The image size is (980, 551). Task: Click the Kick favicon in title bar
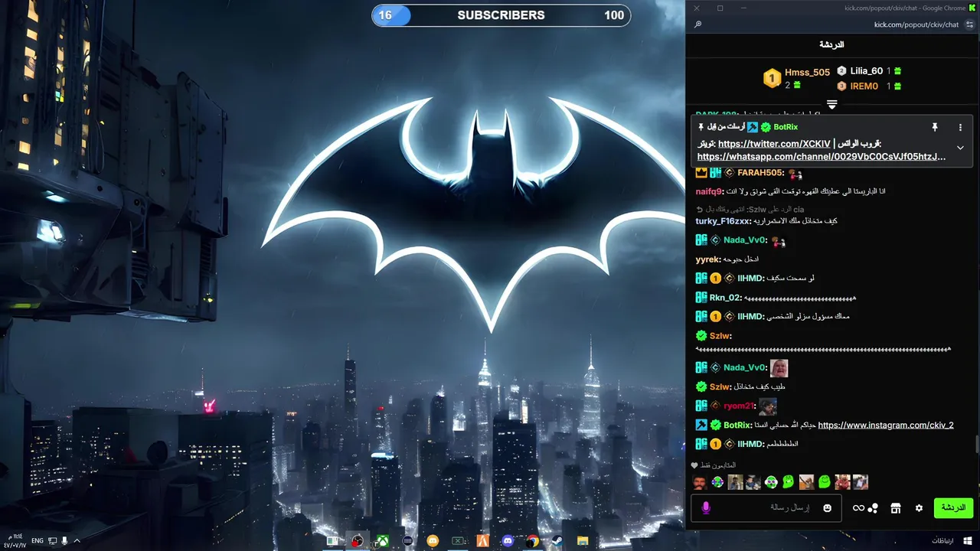973,8
